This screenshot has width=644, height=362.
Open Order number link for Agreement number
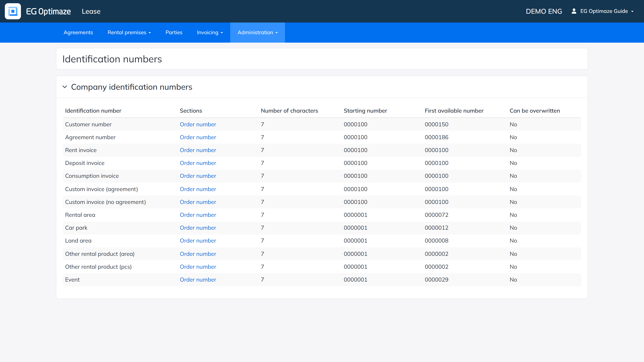(x=198, y=137)
